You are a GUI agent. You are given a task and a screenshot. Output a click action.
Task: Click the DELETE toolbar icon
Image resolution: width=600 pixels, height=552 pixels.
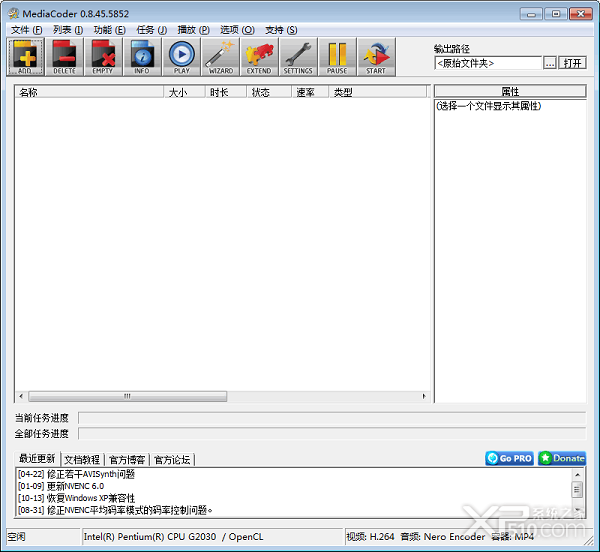coord(64,57)
